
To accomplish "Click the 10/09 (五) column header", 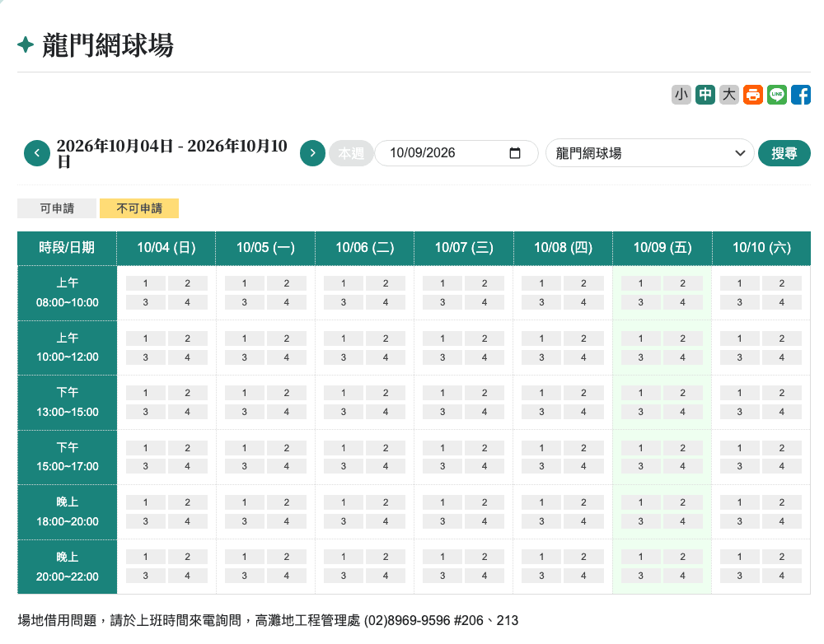I will click(662, 248).
